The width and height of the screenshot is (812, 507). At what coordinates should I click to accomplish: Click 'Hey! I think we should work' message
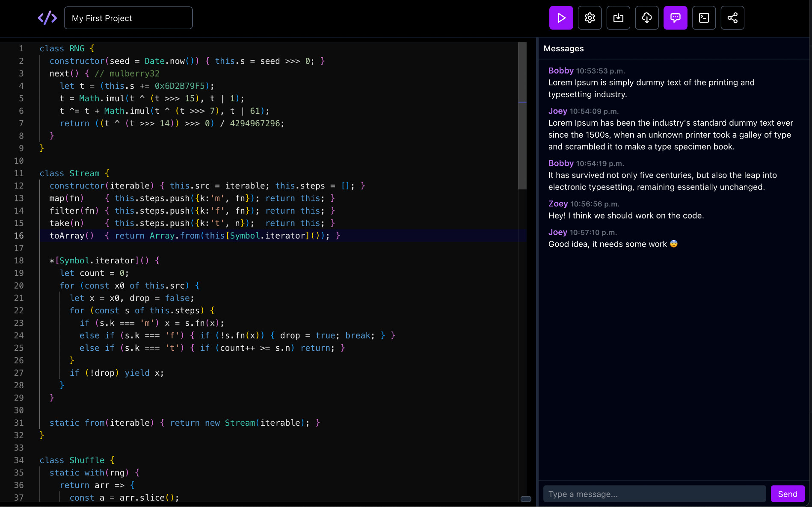[626, 215]
